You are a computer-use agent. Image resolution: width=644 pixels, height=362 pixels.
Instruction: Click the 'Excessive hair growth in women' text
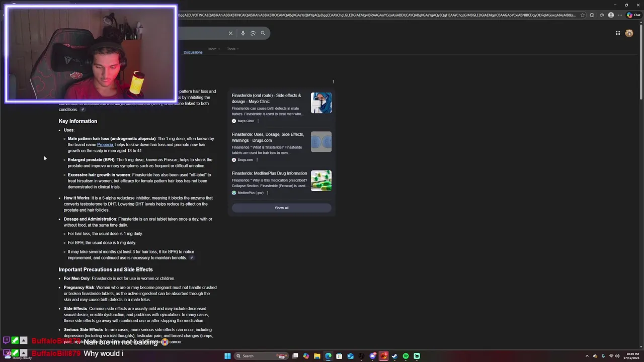pos(99,175)
